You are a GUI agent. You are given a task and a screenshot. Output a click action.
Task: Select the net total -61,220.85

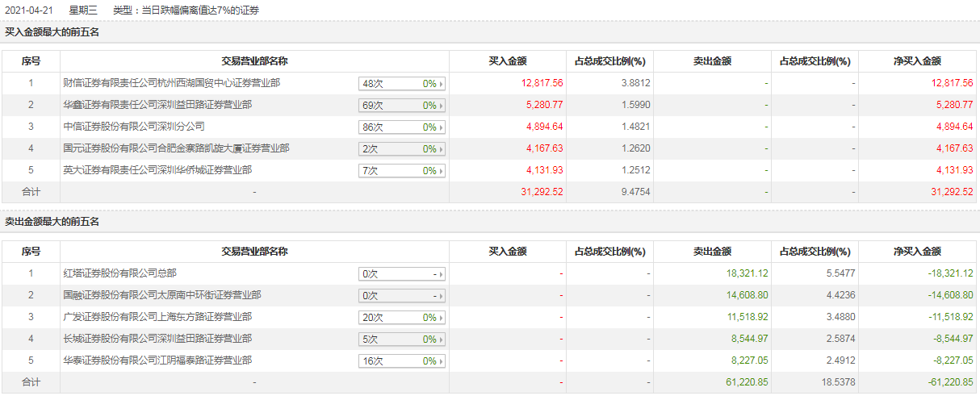coord(951,382)
